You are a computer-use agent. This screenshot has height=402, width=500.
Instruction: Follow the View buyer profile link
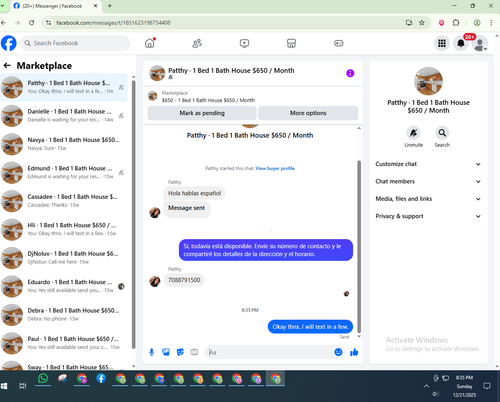point(275,168)
